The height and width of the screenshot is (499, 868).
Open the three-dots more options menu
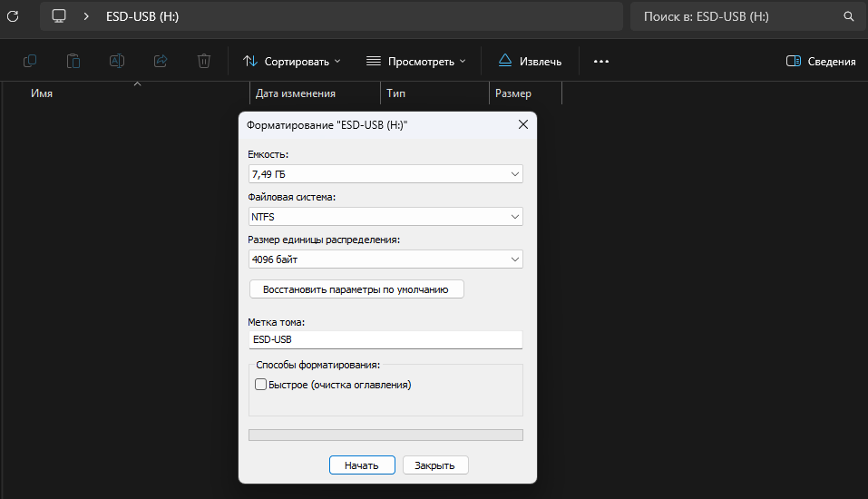click(x=600, y=61)
